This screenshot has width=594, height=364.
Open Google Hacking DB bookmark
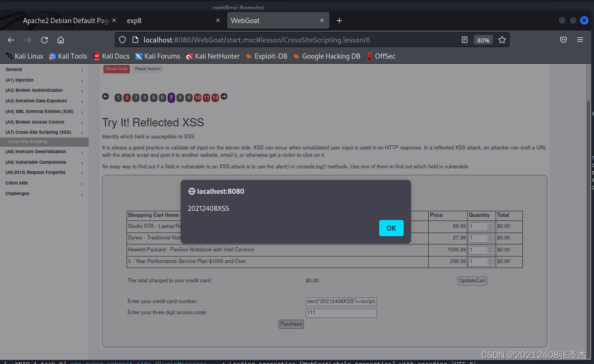(x=326, y=56)
